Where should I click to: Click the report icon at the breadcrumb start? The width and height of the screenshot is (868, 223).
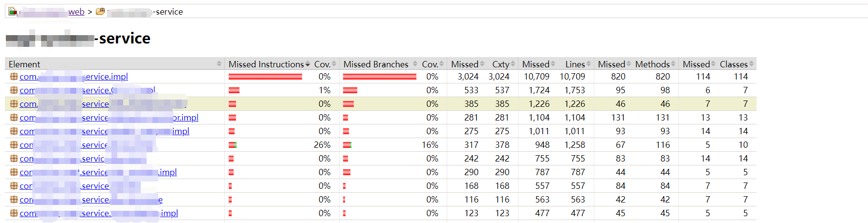point(13,11)
